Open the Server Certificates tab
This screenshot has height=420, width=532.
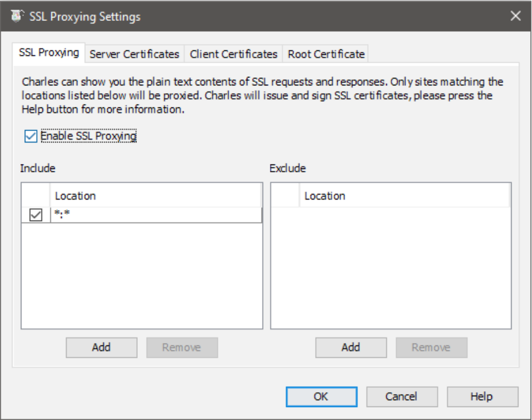(134, 54)
